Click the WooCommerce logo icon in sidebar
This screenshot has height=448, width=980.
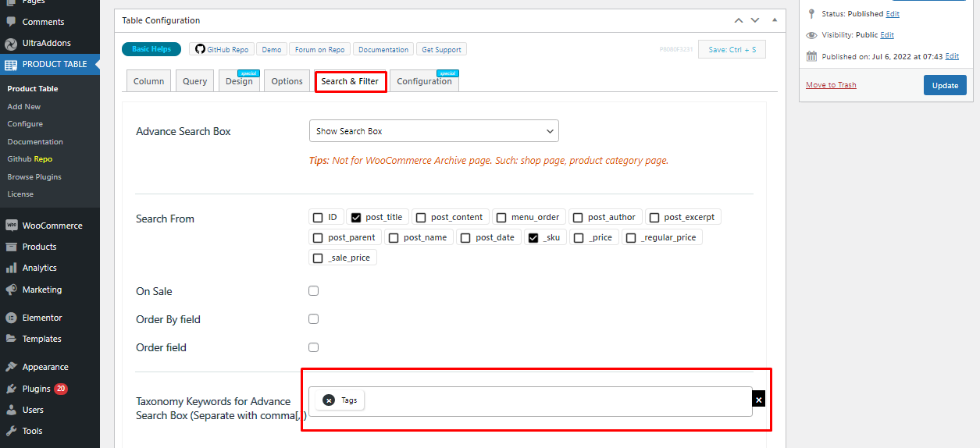tap(11, 226)
